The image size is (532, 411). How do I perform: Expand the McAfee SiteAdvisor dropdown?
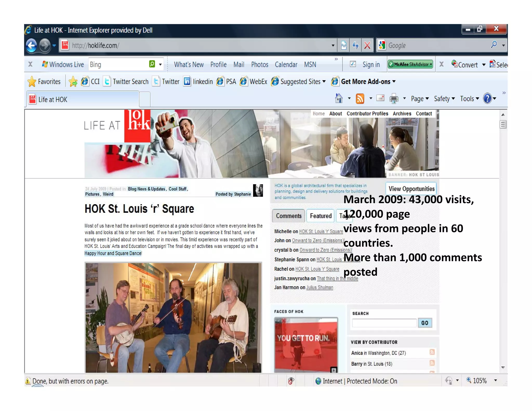431,64
